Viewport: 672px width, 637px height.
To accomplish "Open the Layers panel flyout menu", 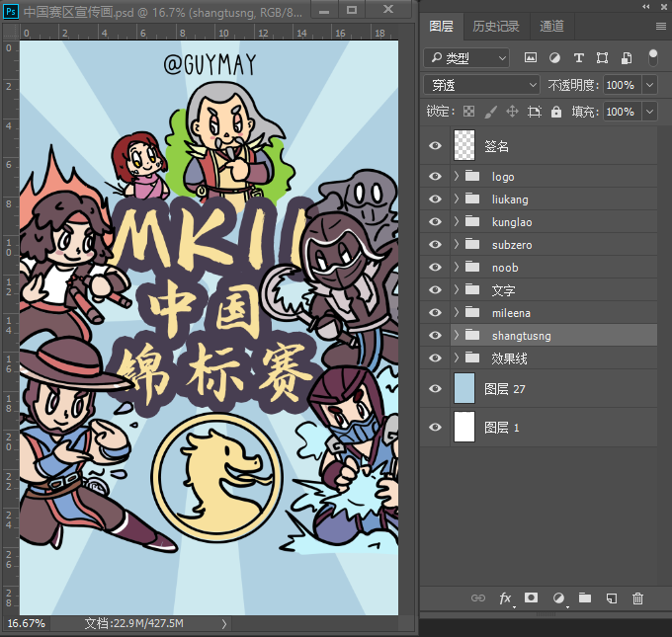I will click(661, 27).
